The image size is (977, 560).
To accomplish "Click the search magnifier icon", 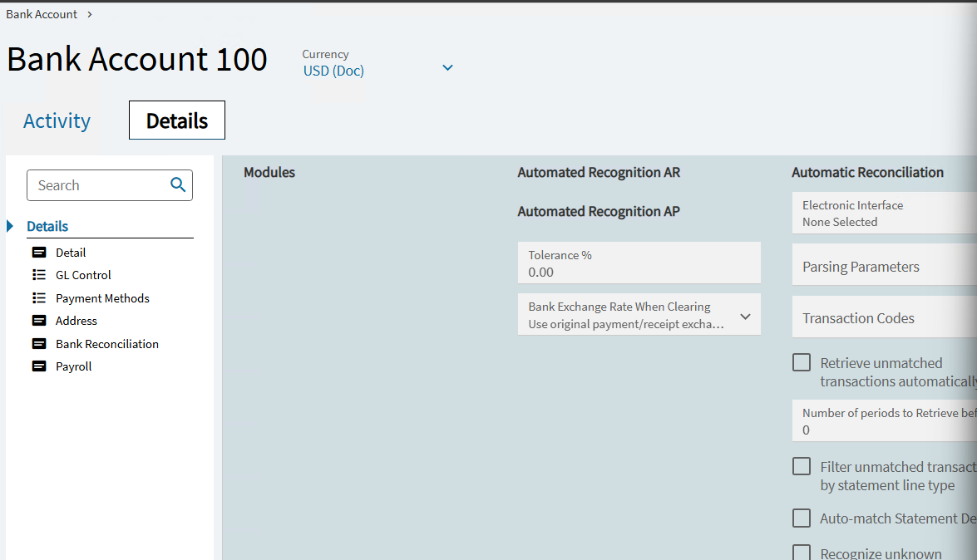I will coord(178,184).
